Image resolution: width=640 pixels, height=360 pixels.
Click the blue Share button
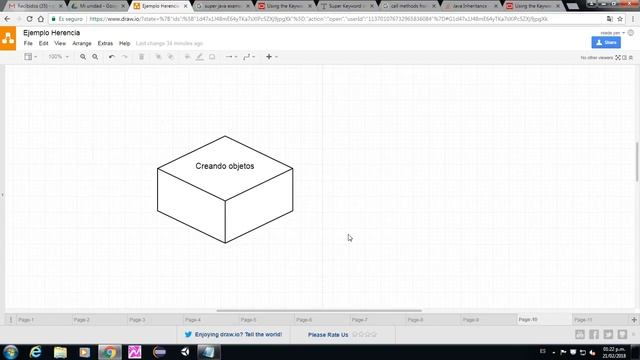click(606, 42)
